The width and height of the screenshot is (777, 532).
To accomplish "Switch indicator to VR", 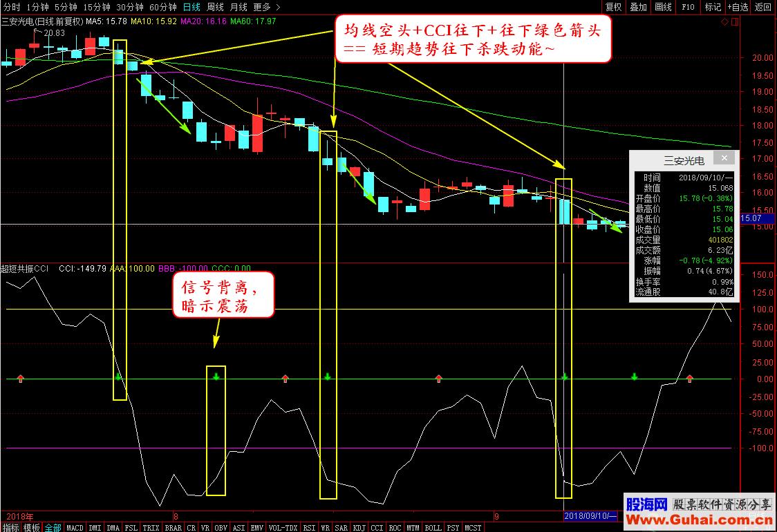I will point(205,528).
